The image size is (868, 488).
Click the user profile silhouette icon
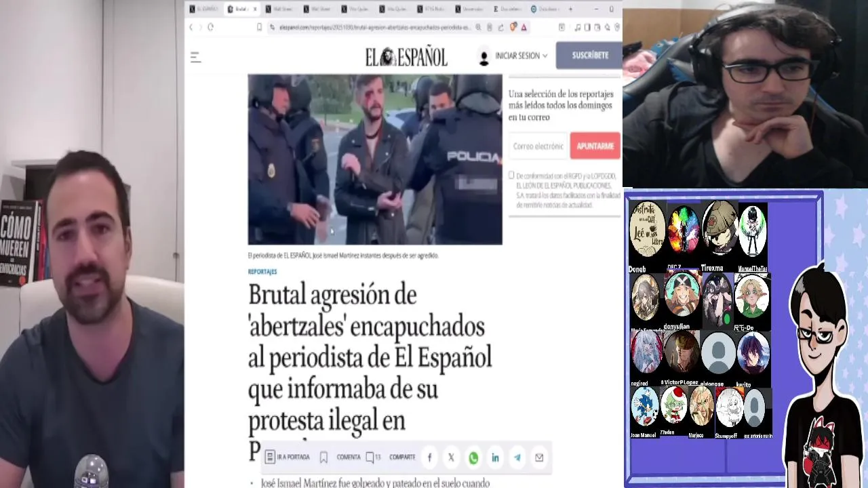tap(484, 57)
